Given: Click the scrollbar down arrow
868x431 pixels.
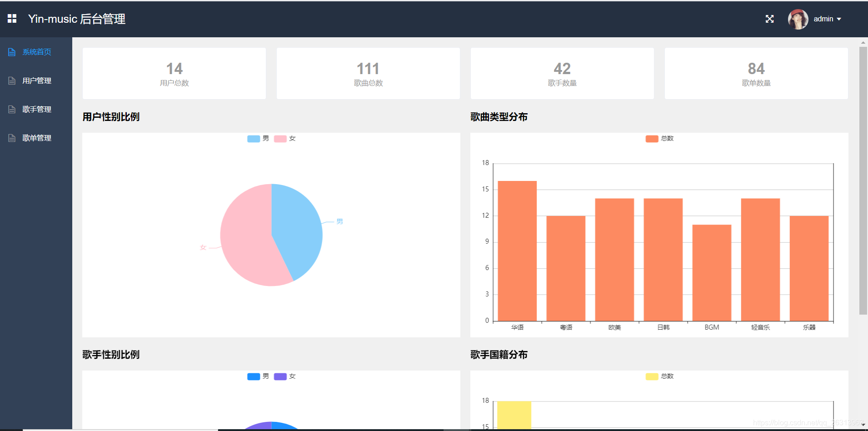Looking at the screenshot, I should 863,425.
